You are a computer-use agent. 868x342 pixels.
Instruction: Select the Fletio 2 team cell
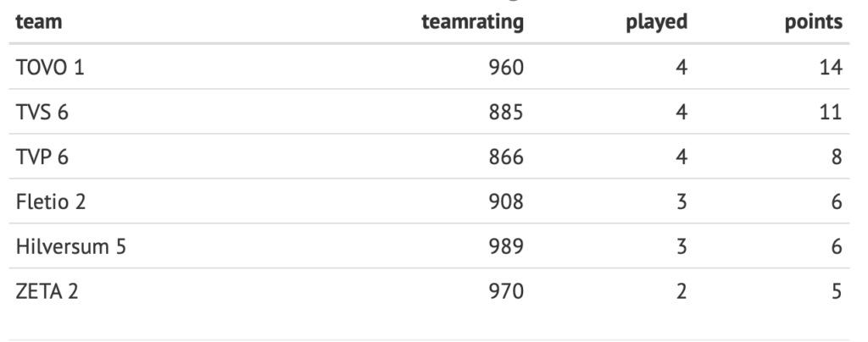pos(50,201)
